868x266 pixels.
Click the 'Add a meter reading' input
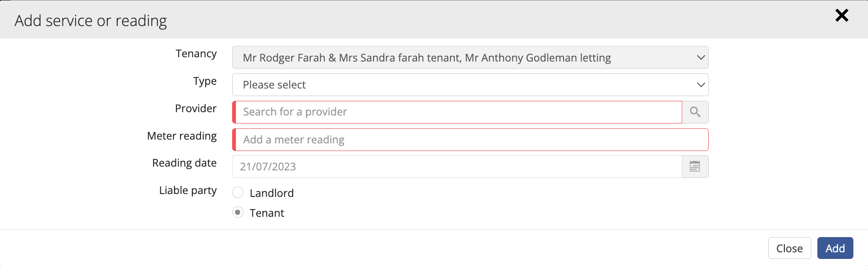470,140
